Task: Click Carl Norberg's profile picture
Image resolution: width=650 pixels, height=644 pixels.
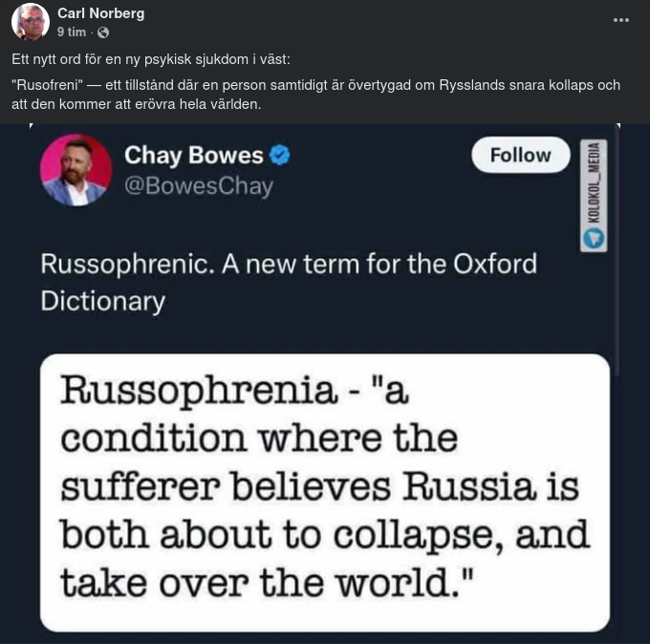Action: (x=31, y=22)
